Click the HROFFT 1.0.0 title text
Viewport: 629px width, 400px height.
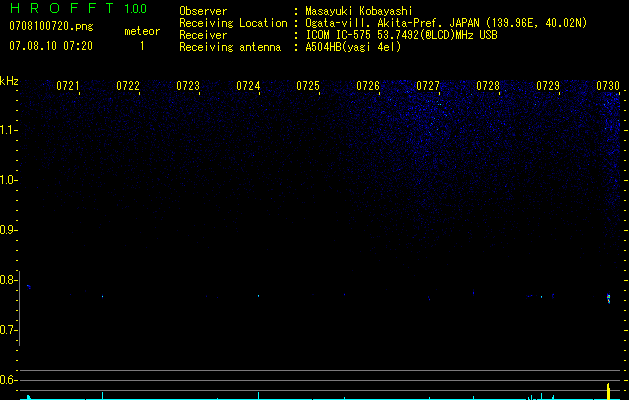point(78,8)
